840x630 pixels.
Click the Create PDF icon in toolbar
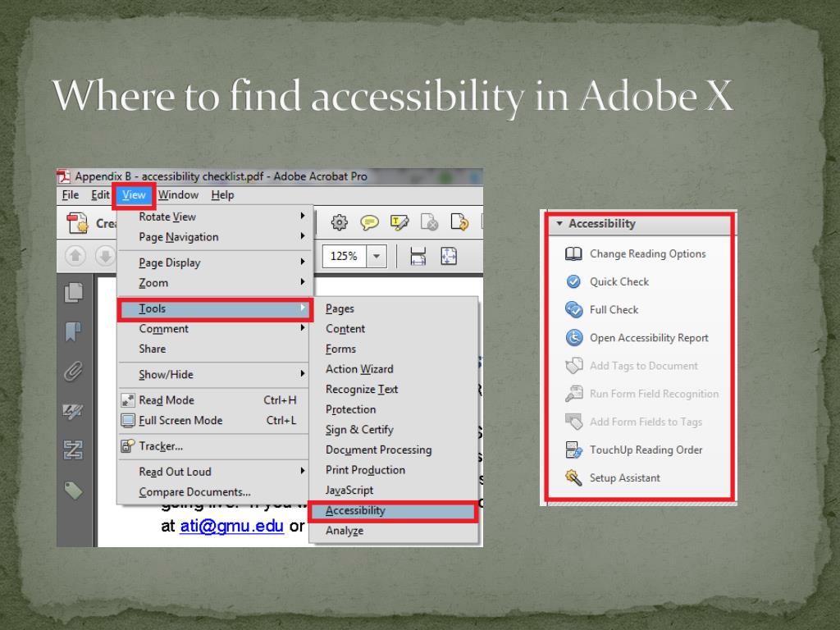coord(77,223)
